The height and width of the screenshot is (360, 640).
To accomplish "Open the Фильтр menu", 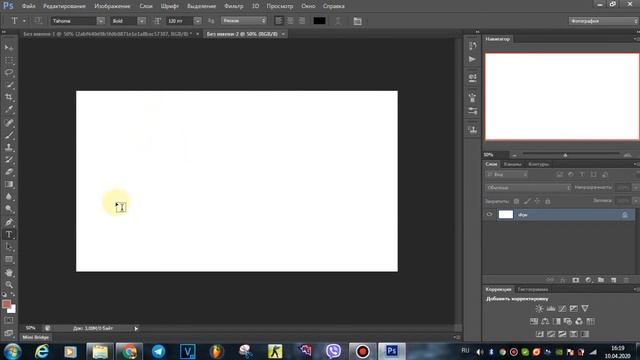I will [x=233, y=6].
